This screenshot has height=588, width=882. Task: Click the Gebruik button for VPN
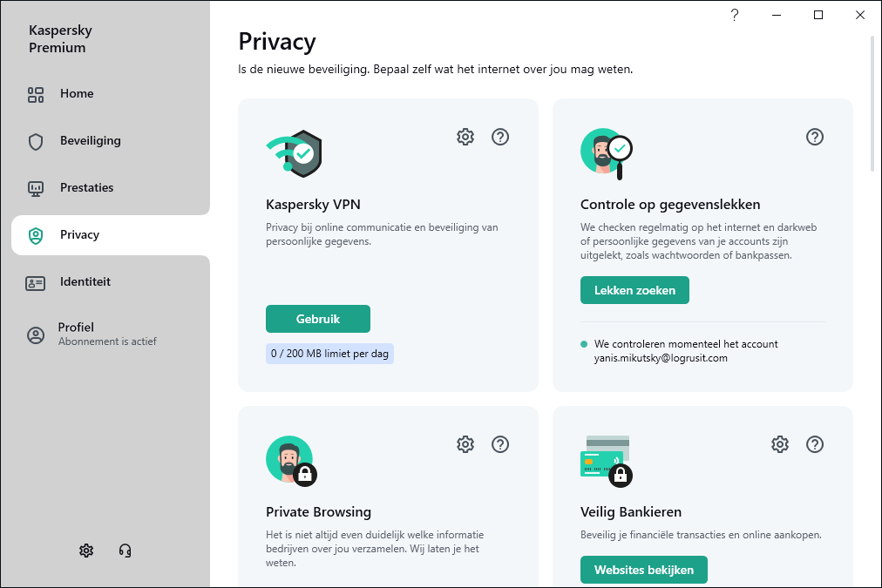[x=318, y=319]
